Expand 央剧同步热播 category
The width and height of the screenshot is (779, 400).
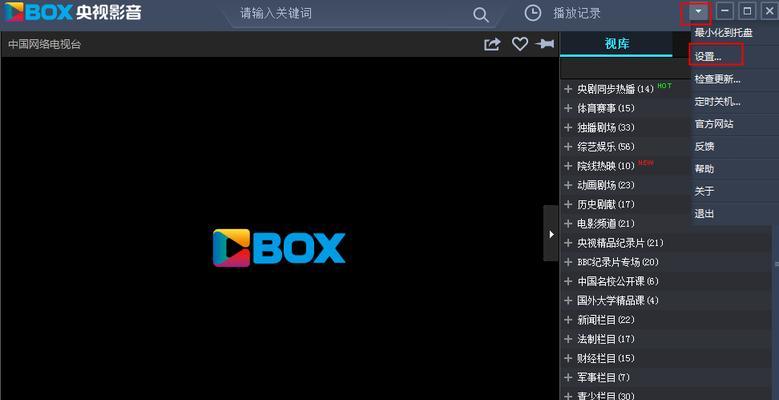click(x=568, y=89)
